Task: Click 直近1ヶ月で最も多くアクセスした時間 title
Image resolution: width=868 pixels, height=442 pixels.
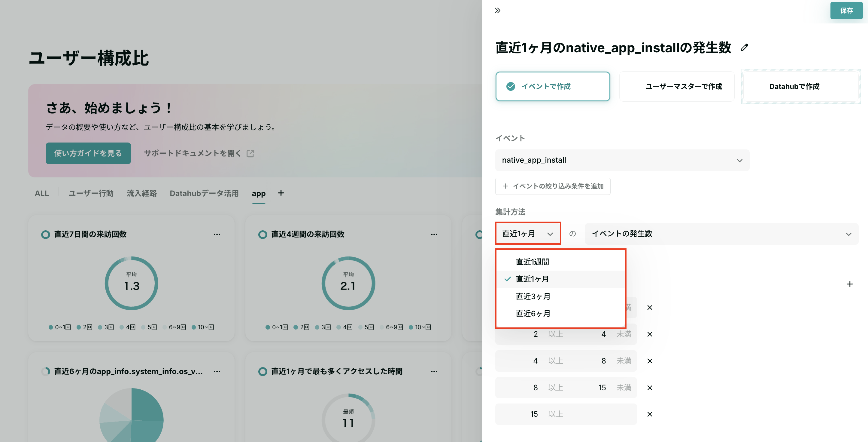Action: tap(337, 371)
